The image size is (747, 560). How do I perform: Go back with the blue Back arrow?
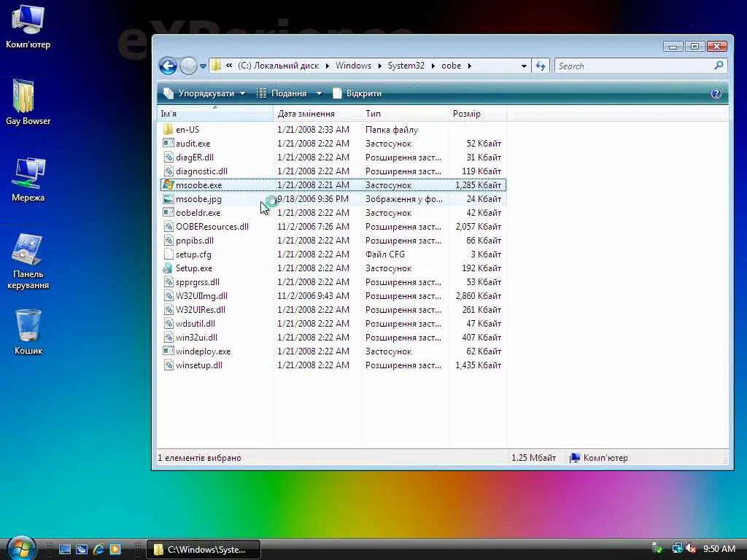click(x=168, y=66)
